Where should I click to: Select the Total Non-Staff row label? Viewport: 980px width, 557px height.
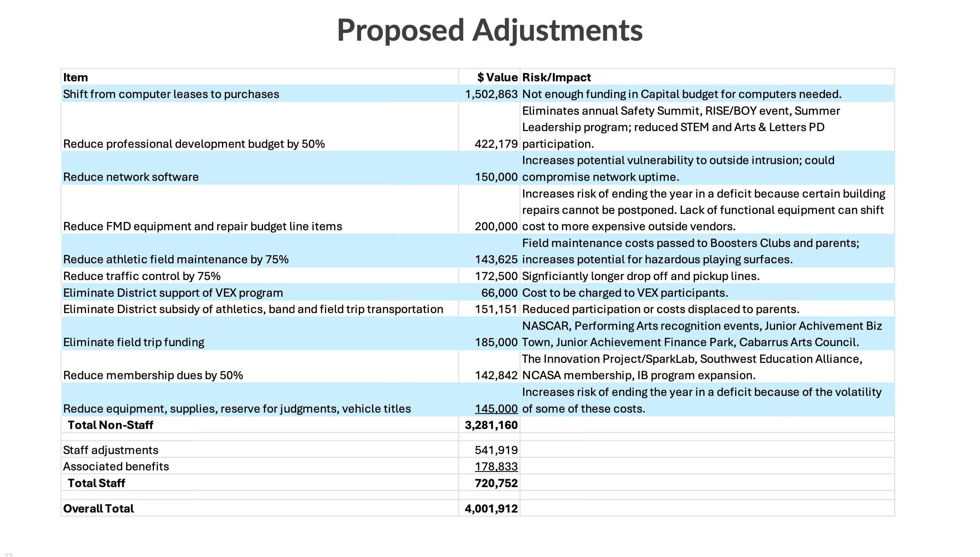tap(110, 425)
